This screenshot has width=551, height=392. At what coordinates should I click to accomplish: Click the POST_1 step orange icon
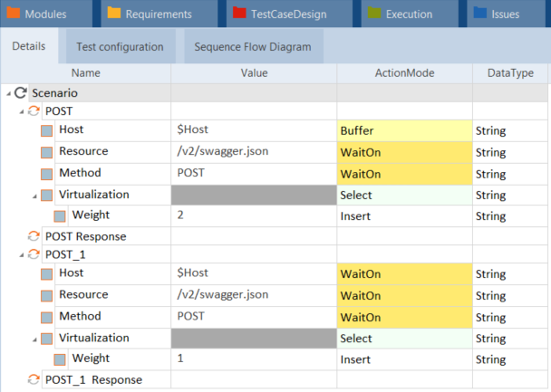34,254
